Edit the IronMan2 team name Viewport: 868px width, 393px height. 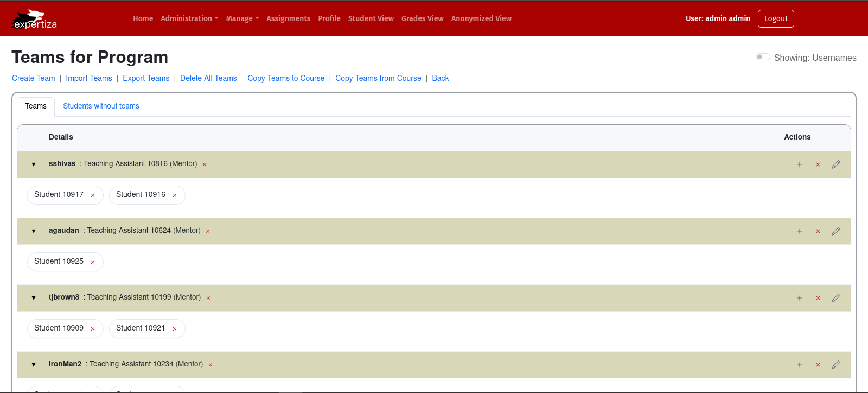pyautogui.click(x=835, y=365)
